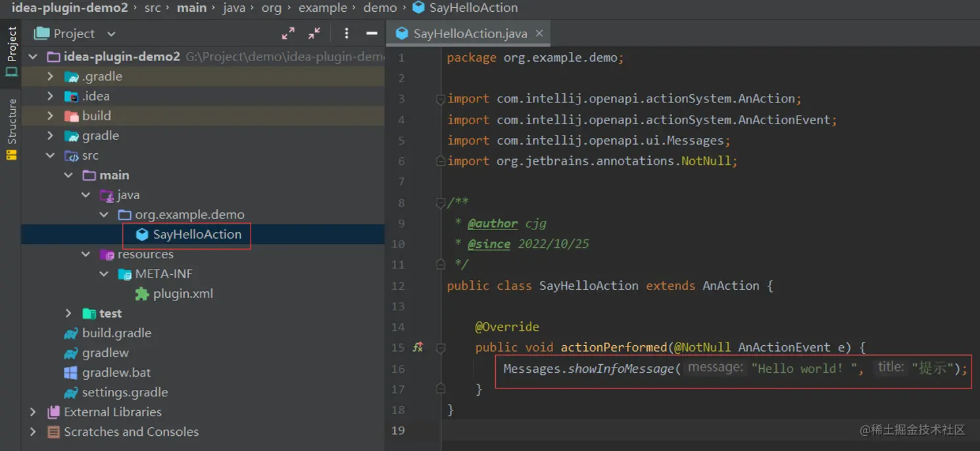Viewport: 980px width, 451px height.
Task: Click the 'showInfoMessage' method call
Action: point(622,369)
